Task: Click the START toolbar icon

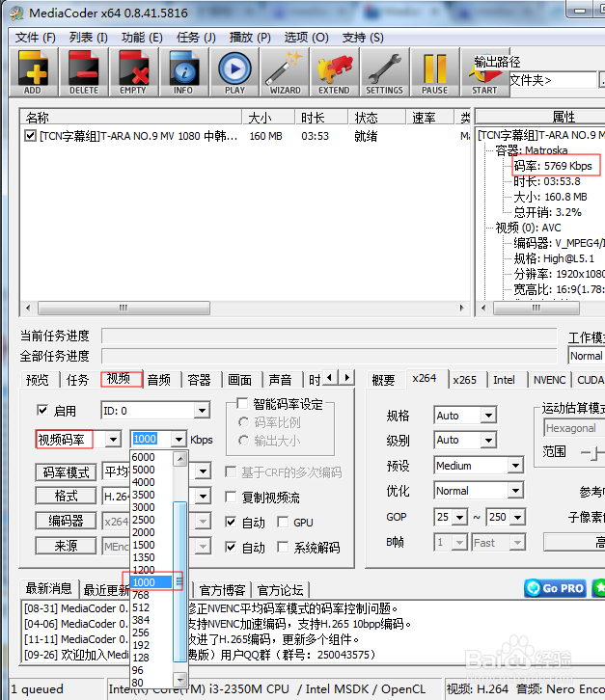Action: point(484,72)
